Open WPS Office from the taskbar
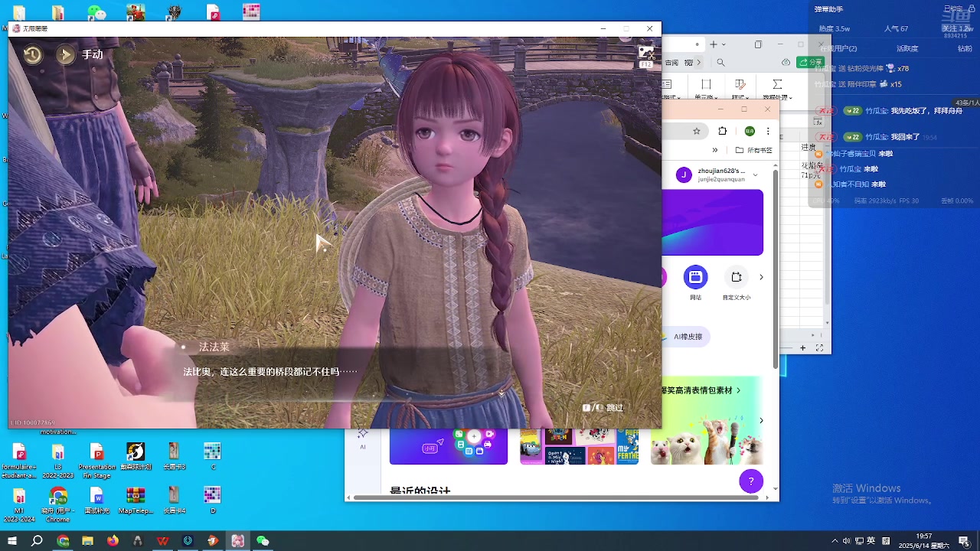Viewport: 980px width, 551px height. click(162, 541)
